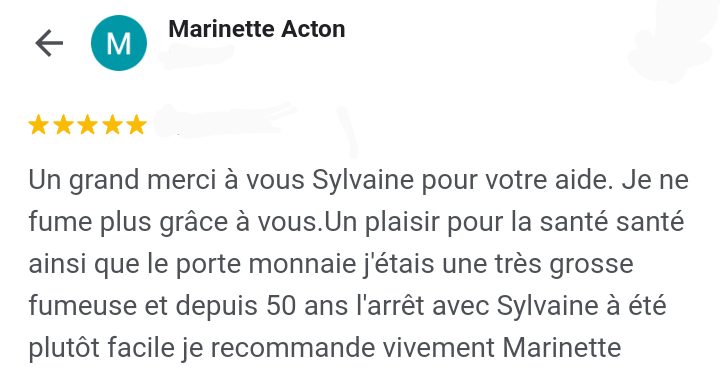Click the word 'vivement' in the last line

coord(439,348)
